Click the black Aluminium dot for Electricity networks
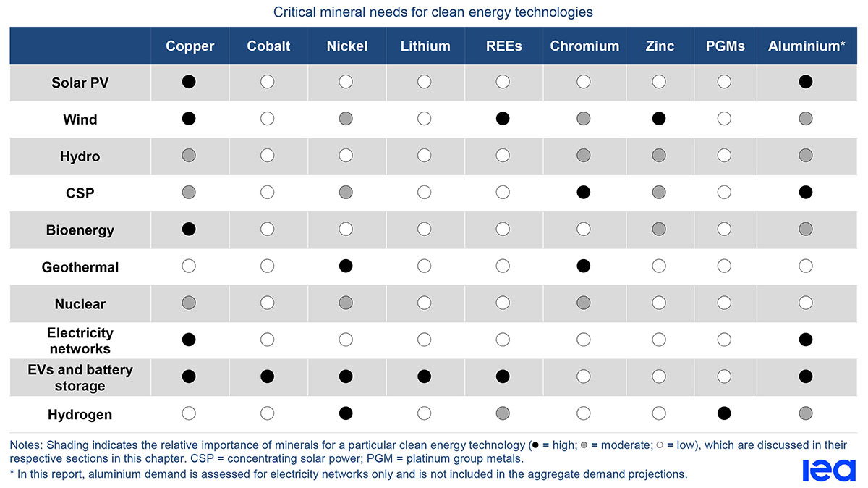This screenshot has width=868, height=488. tap(806, 340)
